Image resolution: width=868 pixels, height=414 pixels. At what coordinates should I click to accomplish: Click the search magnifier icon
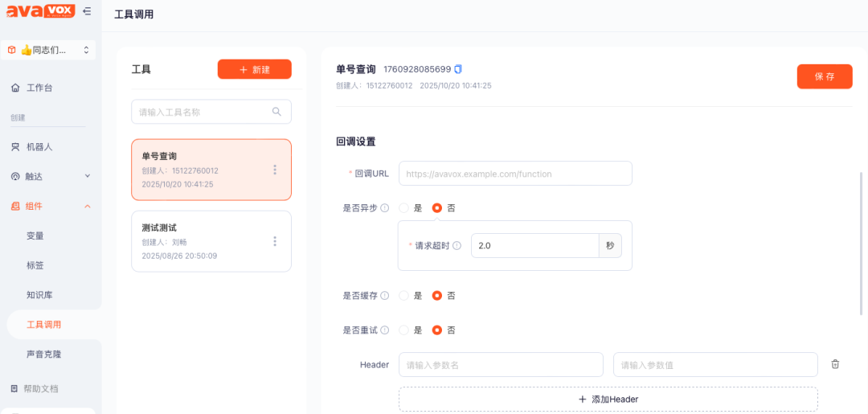click(276, 111)
